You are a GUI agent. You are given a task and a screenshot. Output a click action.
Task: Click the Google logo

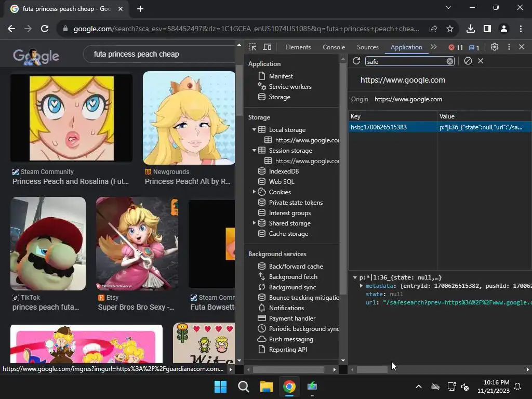[x=36, y=56]
